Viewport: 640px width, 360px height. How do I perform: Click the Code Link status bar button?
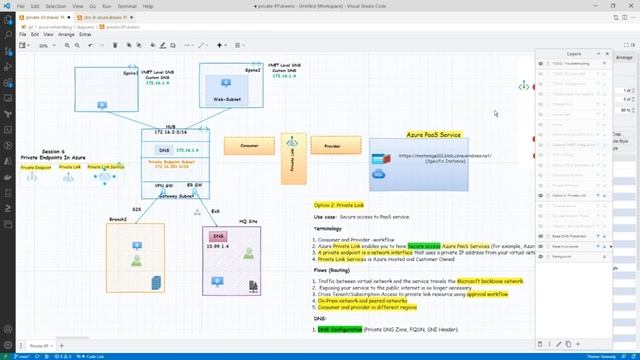point(91,357)
